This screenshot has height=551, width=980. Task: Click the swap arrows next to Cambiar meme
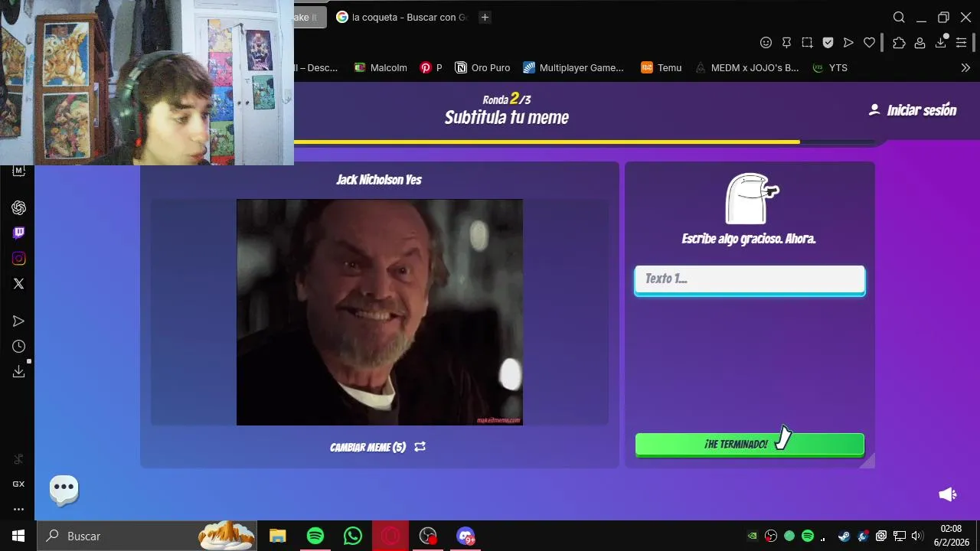point(420,447)
